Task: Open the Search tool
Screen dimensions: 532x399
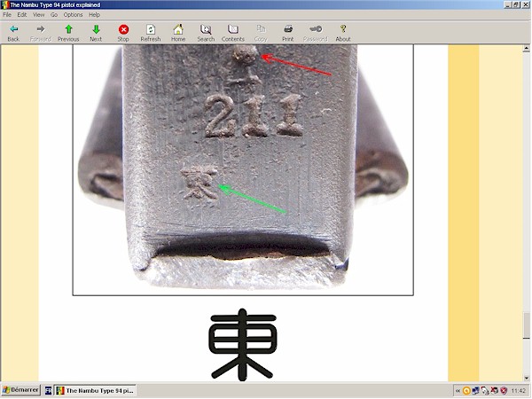Action: [206, 33]
